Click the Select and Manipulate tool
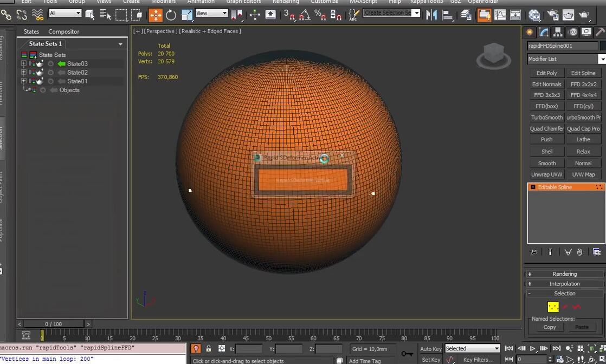The image size is (606, 364). click(255, 15)
